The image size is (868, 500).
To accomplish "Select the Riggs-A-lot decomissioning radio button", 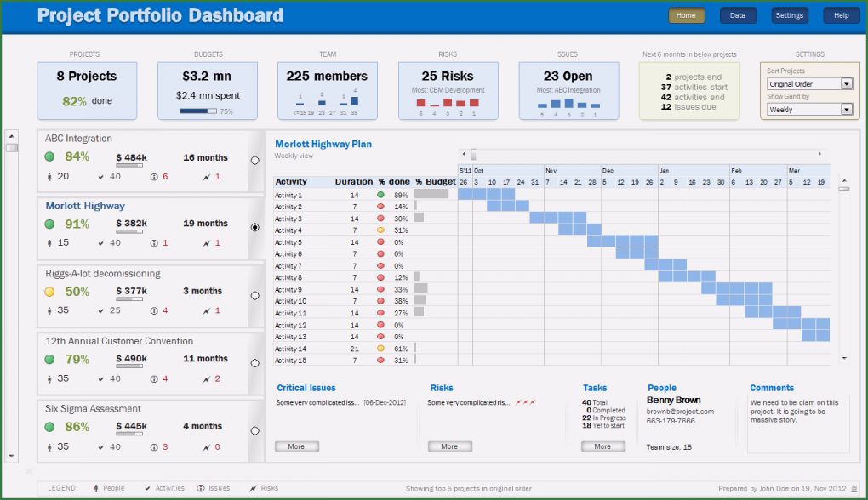I will [254, 295].
